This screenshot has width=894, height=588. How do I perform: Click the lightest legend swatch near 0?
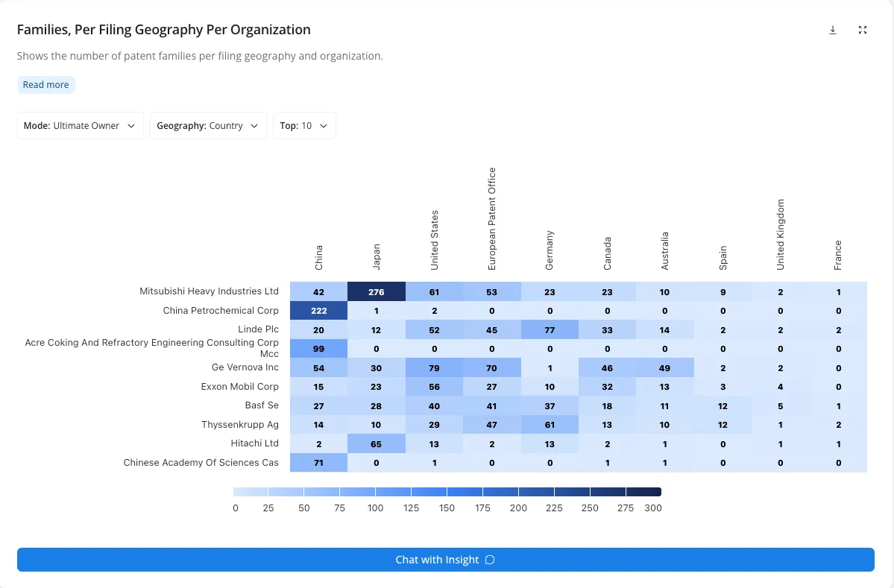251,492
